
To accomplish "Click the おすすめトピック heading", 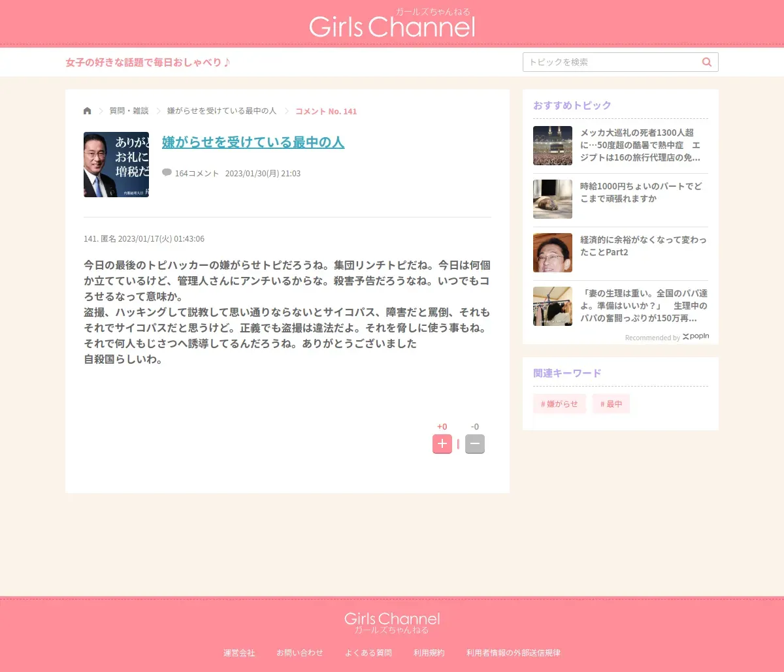I will [572, 105].
